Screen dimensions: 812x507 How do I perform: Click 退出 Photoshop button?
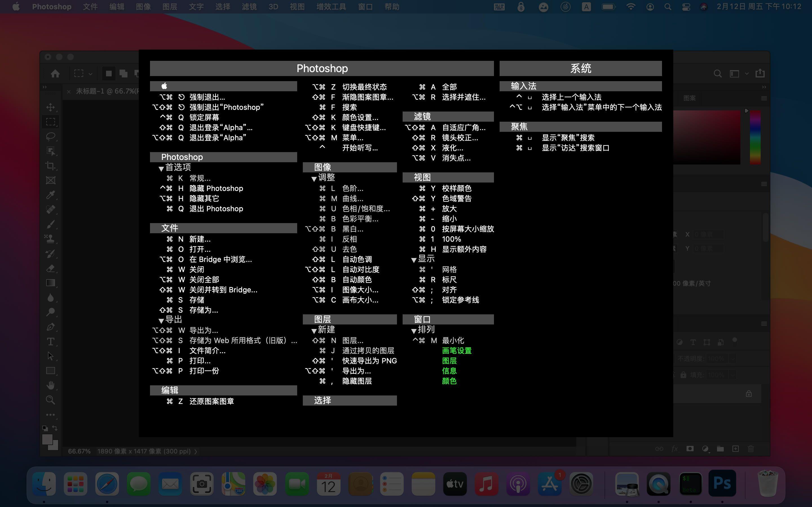pos(217,208)
